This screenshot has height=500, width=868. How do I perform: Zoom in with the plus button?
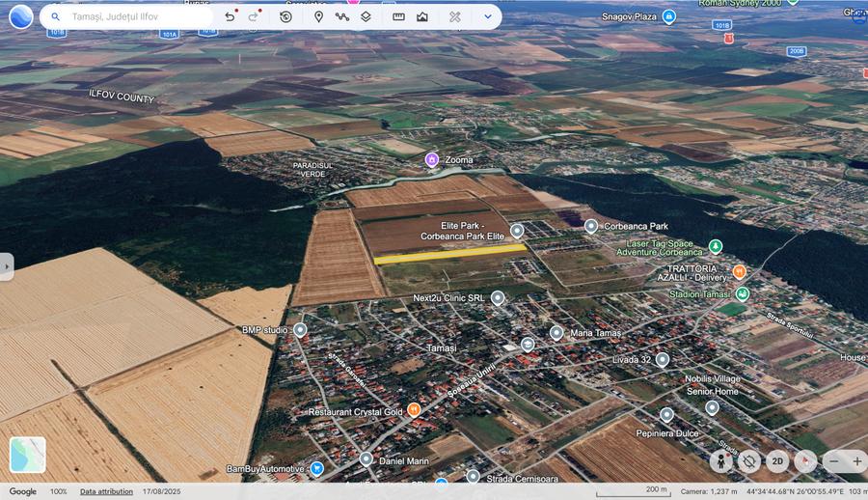[x=856, y=461]
